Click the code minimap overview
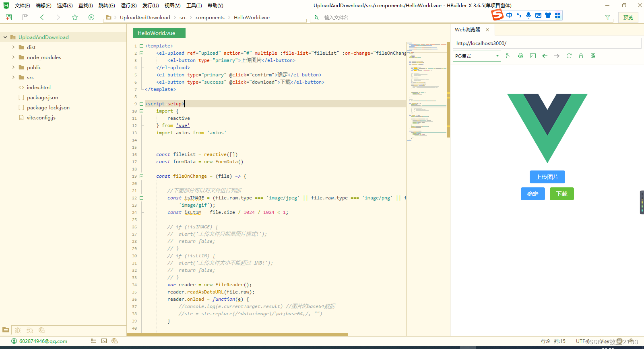This screenshot has width=644, height=349. [426, 92]
